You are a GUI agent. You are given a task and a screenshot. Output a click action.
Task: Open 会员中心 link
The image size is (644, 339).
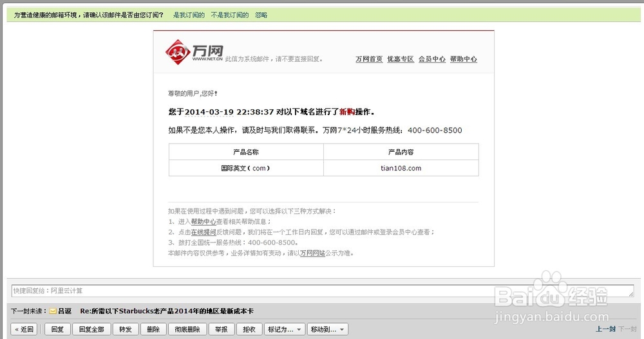(432, 59)
